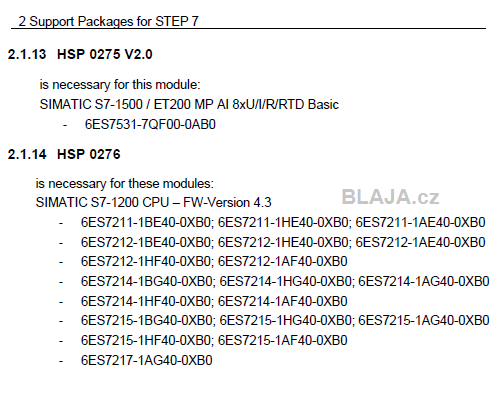
Task: Click order number 6ES7212-1AF40-0XB0
Action: pyautogui.click(x=283, y=261)
